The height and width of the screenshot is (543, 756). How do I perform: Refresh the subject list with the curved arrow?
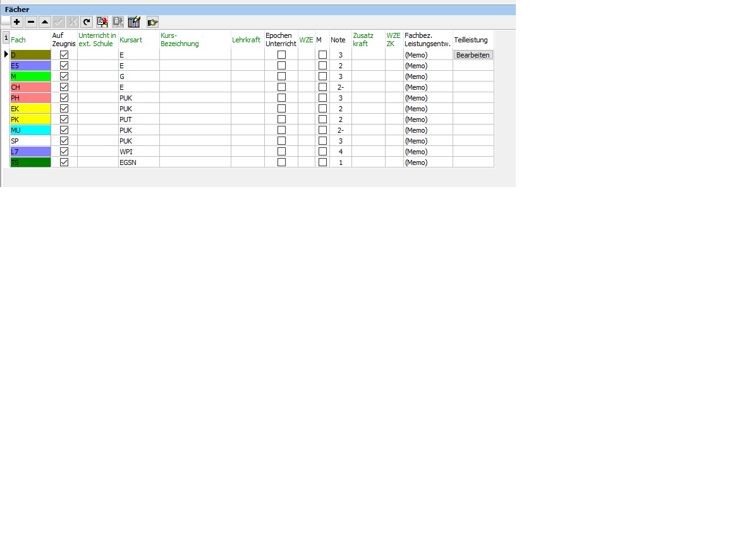tap(87, 21)
